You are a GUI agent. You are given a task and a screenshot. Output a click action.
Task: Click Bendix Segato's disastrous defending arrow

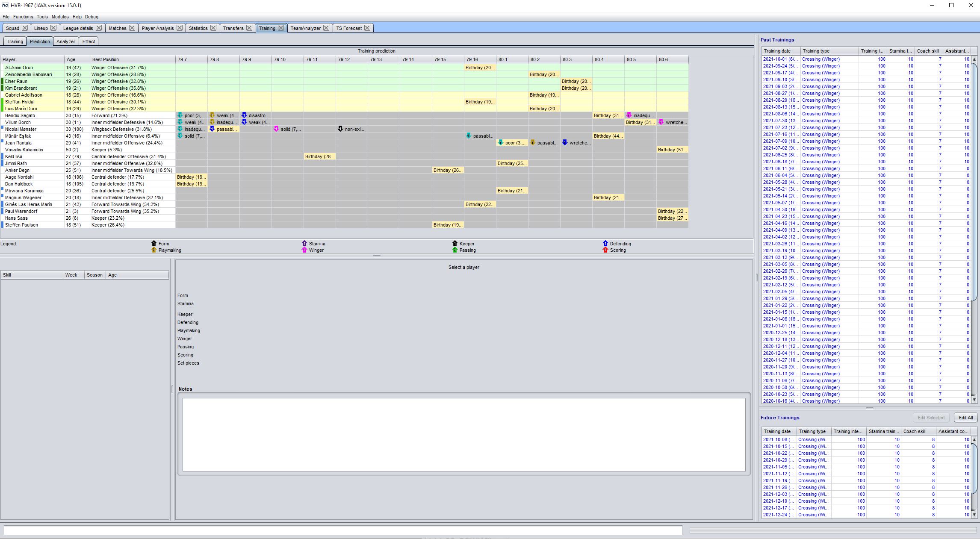pos(244,115)
